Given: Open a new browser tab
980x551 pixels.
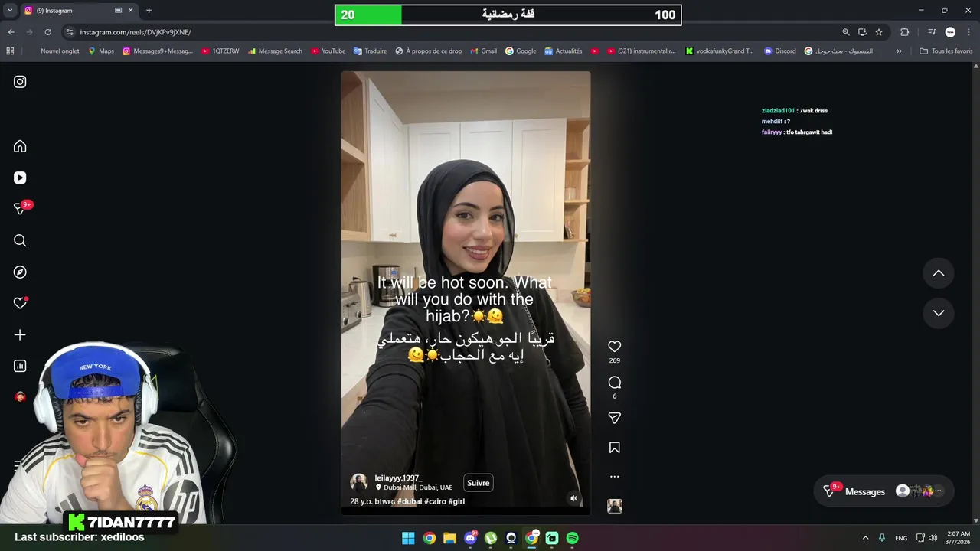Looking at the screenshot, I should (x=149, y=11).
